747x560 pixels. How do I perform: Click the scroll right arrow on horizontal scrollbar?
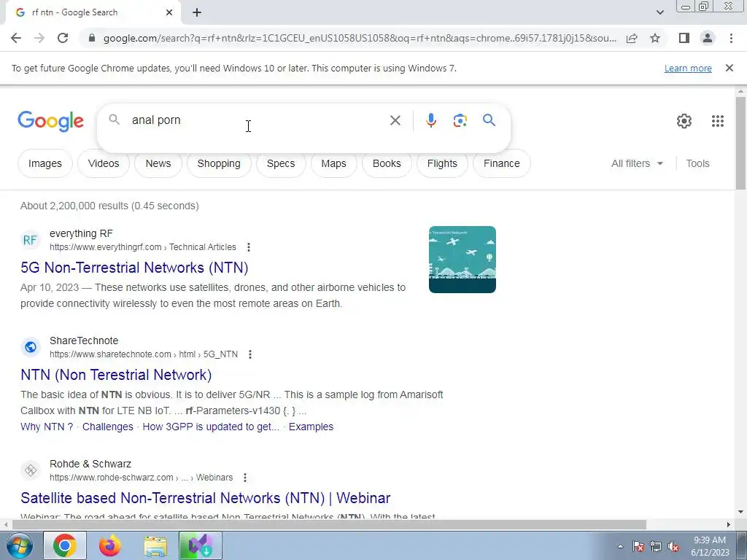[x=729, y=525]
